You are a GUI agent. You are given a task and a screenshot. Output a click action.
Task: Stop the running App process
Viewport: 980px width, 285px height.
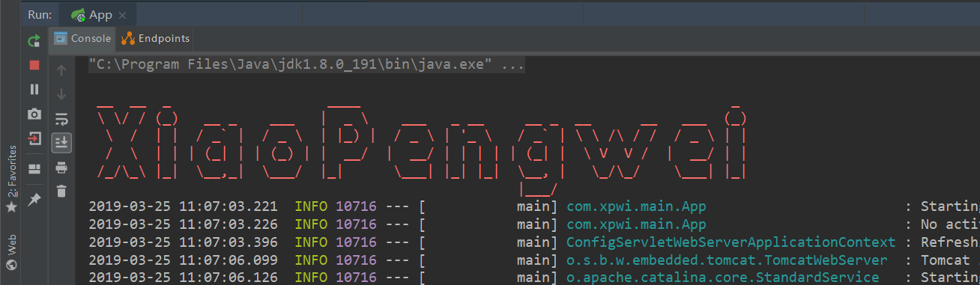34,65
